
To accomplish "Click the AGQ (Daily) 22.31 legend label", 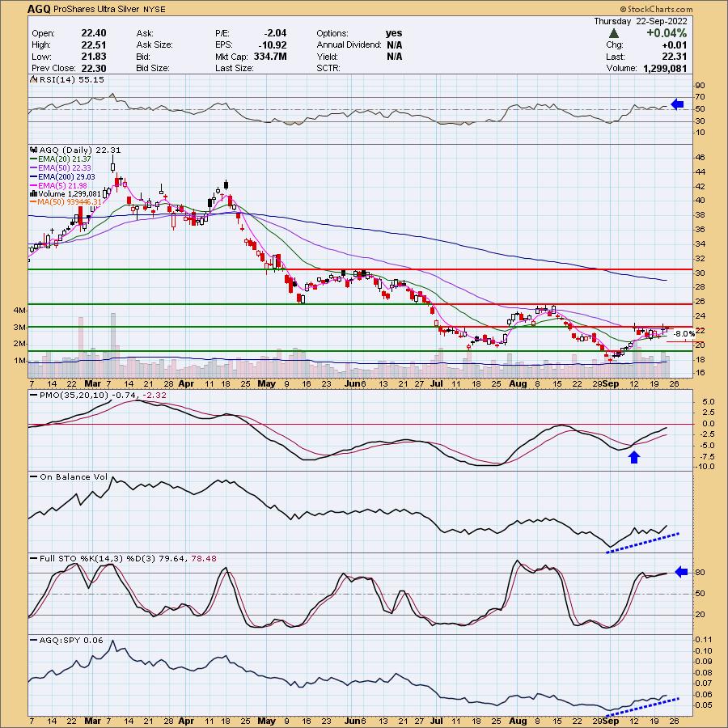I will click(x=80, y=150).
